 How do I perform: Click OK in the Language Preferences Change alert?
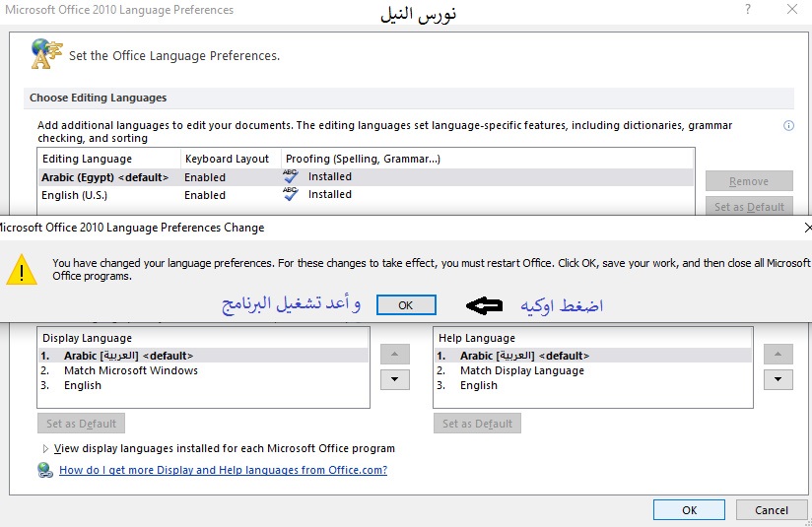(405, 305)
